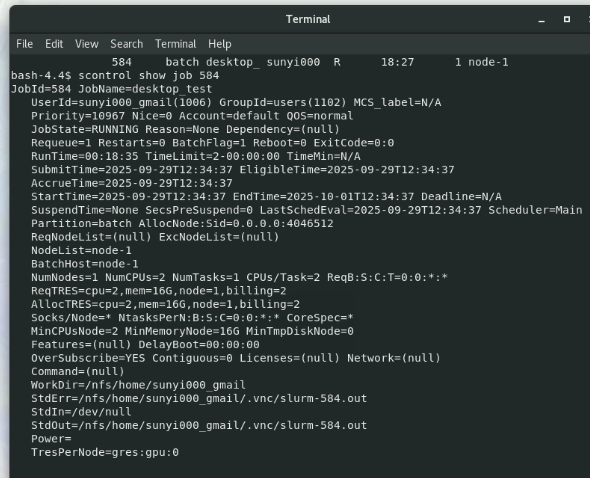Minimize the Terminal window
This screenshot has height=478, width=590.
[541, 20]
